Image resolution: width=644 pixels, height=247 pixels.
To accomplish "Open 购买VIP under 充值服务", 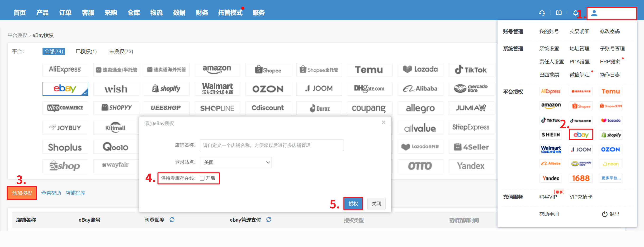I will coord(548,197).
